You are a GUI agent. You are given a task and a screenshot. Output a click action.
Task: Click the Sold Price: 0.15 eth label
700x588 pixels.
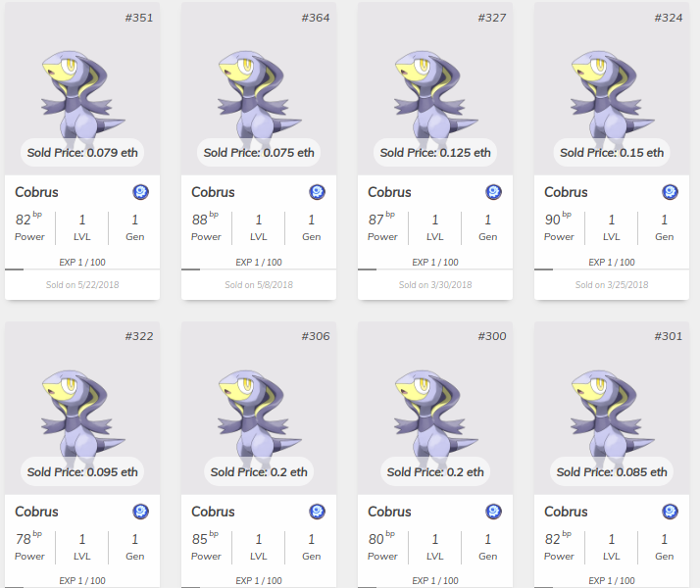pos(612,153)
